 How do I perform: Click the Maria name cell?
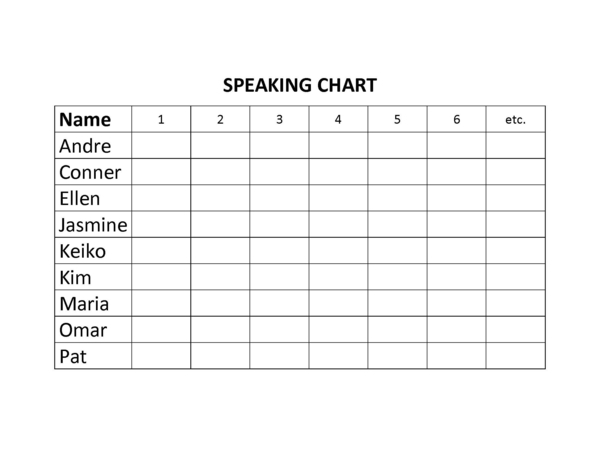coord(84,303)
